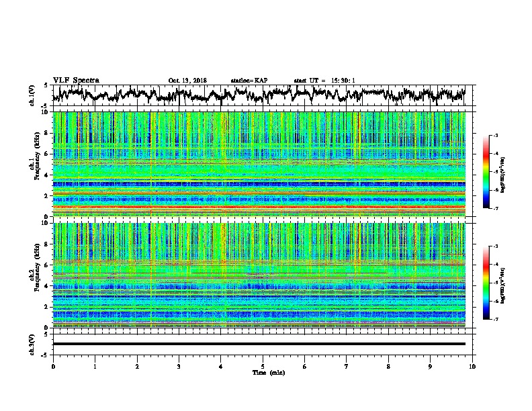Click time axis tick label "9"

coord(430,367)
